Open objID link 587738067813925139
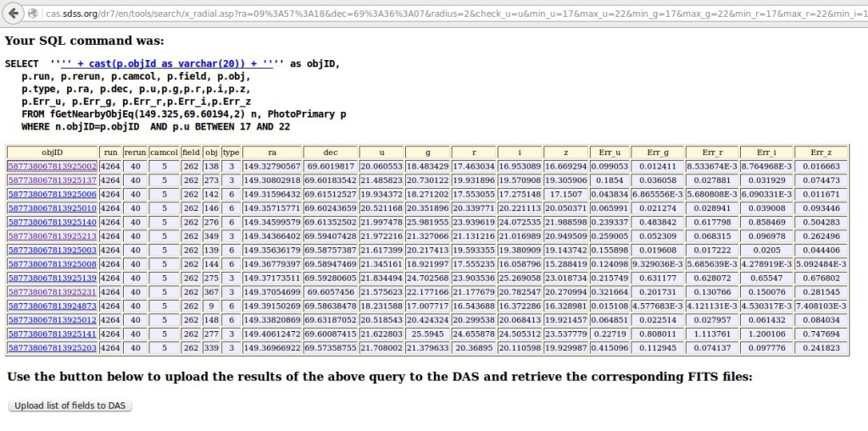 (x=53, y=278)
